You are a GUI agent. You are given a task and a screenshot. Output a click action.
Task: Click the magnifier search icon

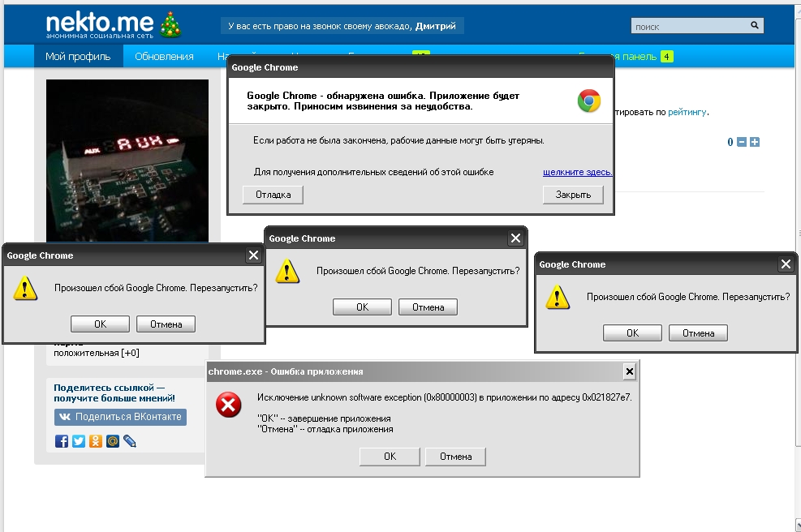[755, 25]
